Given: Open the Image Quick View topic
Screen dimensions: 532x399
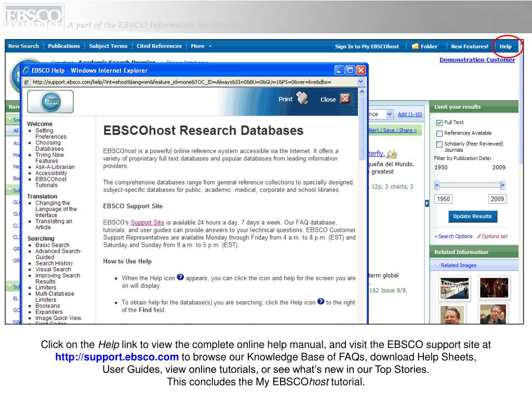Looking at the screenshot, I should [58, 318].
